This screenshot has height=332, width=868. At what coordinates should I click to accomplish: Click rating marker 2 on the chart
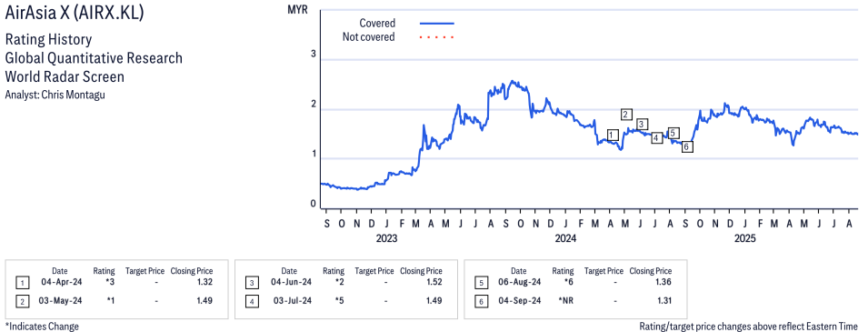pyautogui.click(x=626, y=115)
